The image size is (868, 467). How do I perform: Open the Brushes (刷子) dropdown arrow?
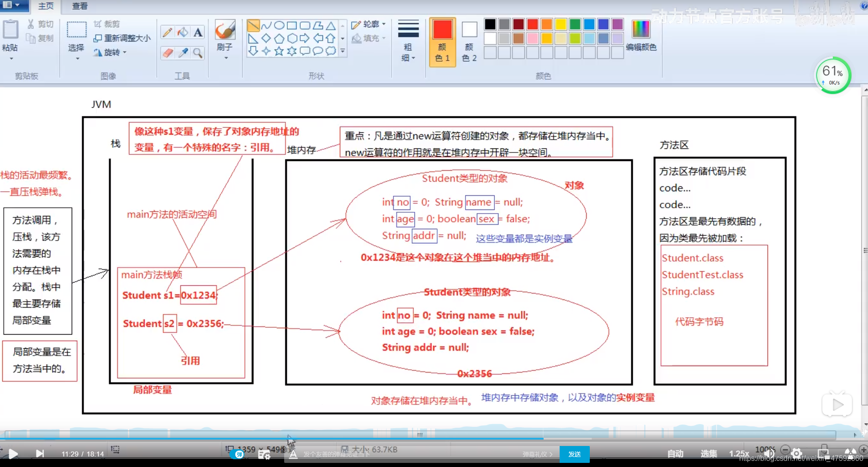click(x=226, y=58)
